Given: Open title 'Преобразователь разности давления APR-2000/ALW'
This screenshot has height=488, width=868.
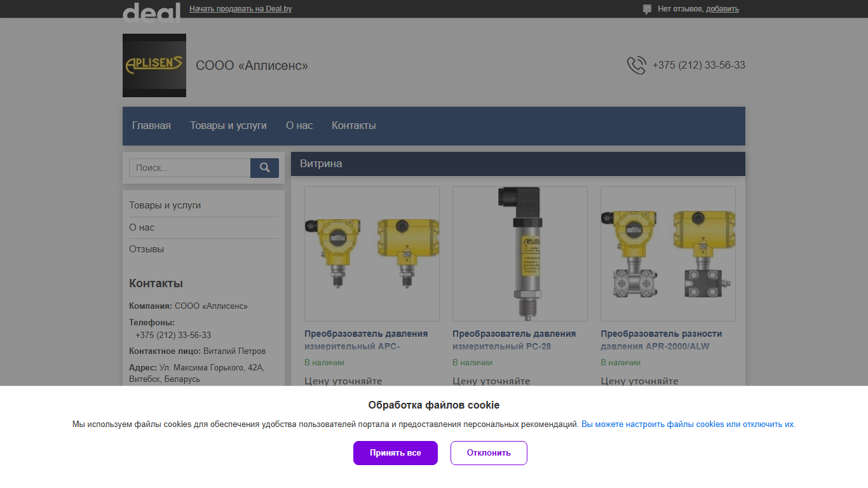Looking at the screenshot, I should (x=661, y=340).
